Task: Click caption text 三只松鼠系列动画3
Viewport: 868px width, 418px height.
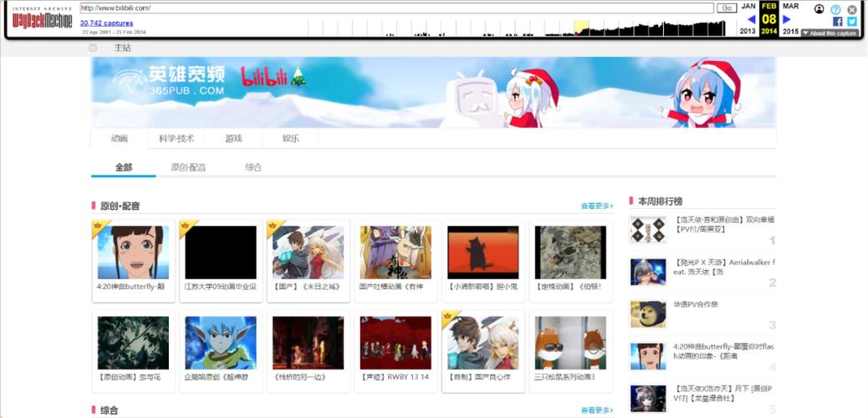Action: [564, 377]
